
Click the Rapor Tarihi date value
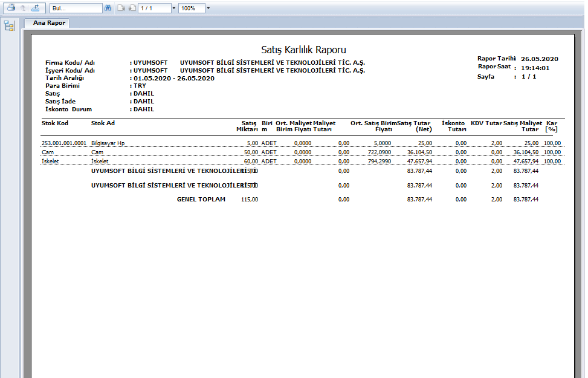point(539,59)
